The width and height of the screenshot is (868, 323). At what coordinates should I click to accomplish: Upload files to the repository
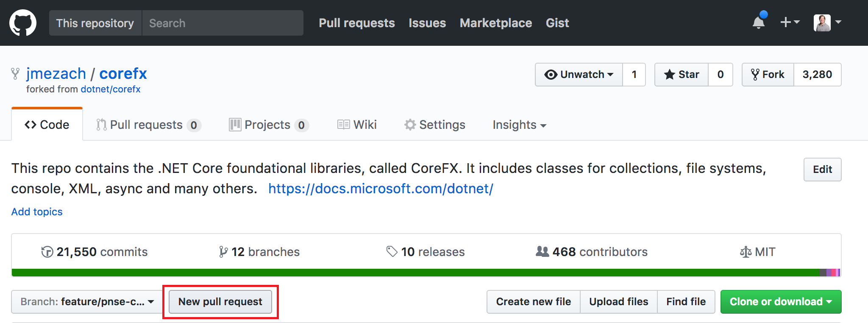pyautogui.click(x=619, y=302)
